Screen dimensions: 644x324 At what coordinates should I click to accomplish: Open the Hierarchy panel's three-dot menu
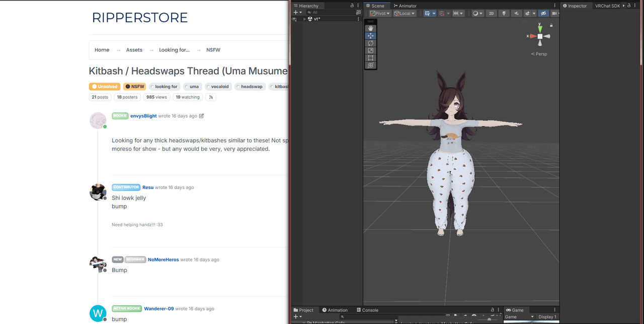[x=358, y=6]
